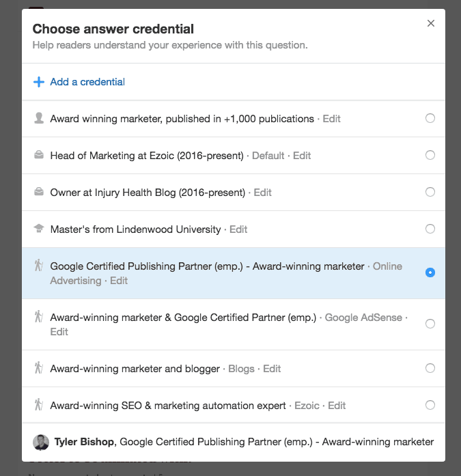Click topic icon beside Award-winning SEO expert credential
The image size is (461, 476).
coord(39,406)
